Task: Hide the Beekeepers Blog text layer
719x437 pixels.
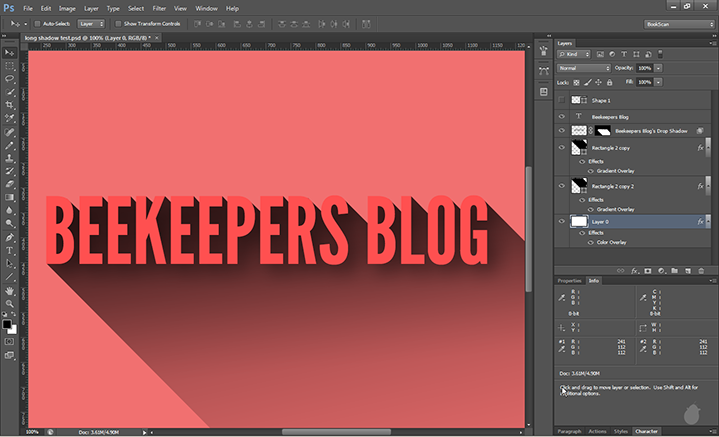Action: pos(561,116)
